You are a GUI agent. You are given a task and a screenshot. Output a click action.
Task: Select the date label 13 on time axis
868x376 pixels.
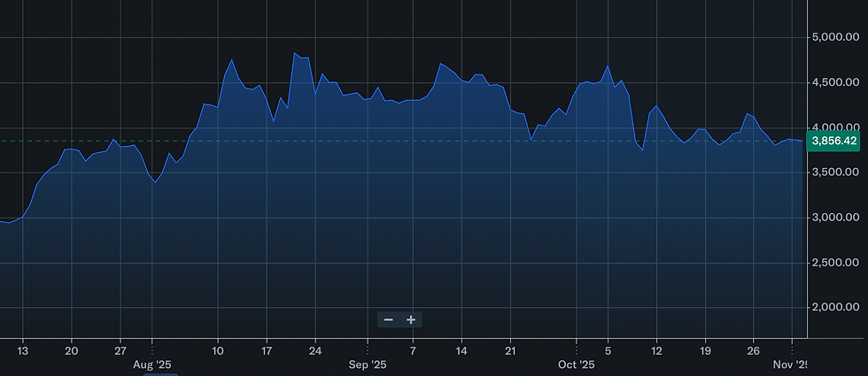click(x=23, y=350)
